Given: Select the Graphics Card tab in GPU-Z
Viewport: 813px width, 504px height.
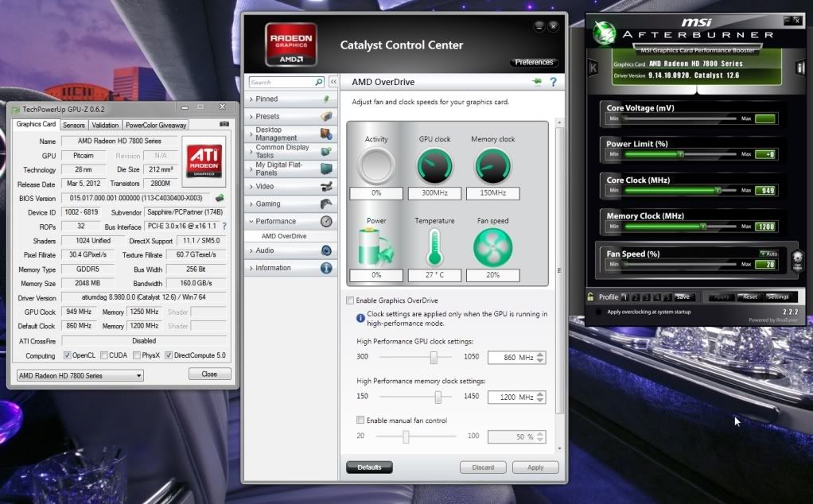Looking at the screenshot, I should click(x=36, y=124).
